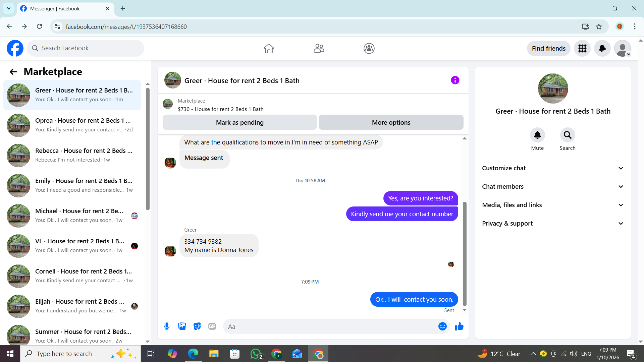Screen dimensions: 644x362
Task: Open the GIF picker icon
Action: (x=212, y=326)
